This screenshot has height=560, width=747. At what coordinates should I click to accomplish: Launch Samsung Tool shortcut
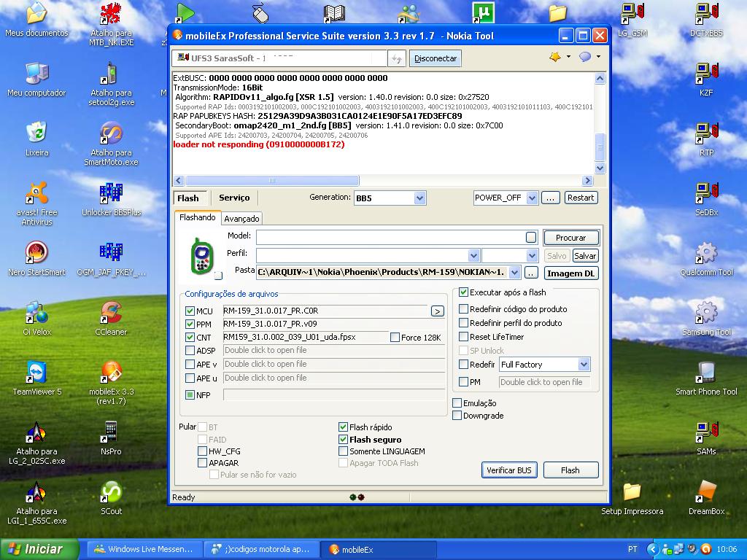706,318
